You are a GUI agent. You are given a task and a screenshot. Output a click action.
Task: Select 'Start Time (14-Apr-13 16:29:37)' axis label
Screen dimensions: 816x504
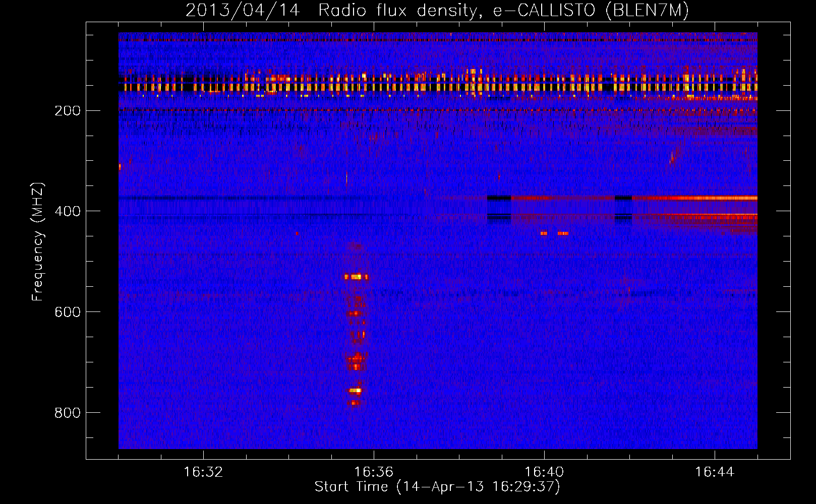pyautogui.click(x=437, y=487)
